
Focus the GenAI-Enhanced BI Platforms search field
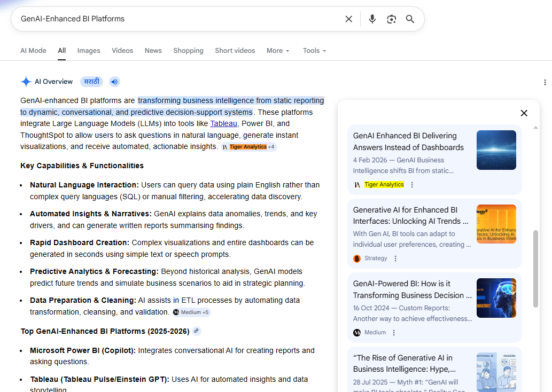click(x=180, y=19)
